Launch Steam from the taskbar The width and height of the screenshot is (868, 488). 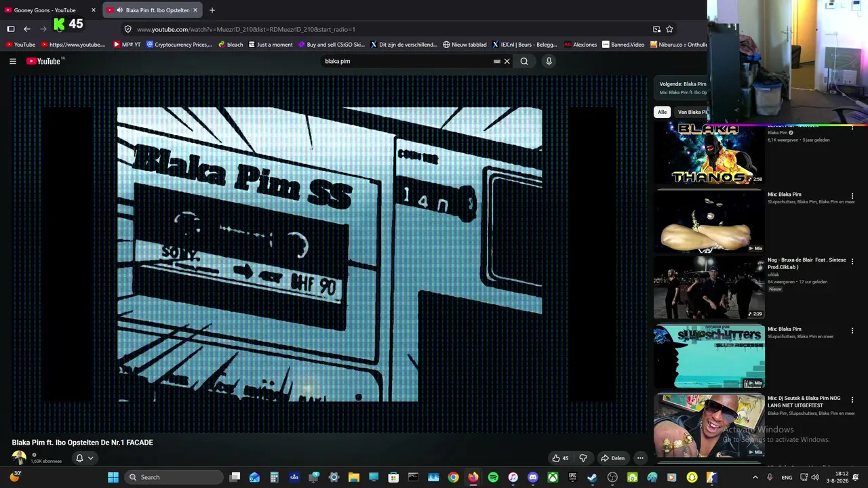[x=593, y=477]
